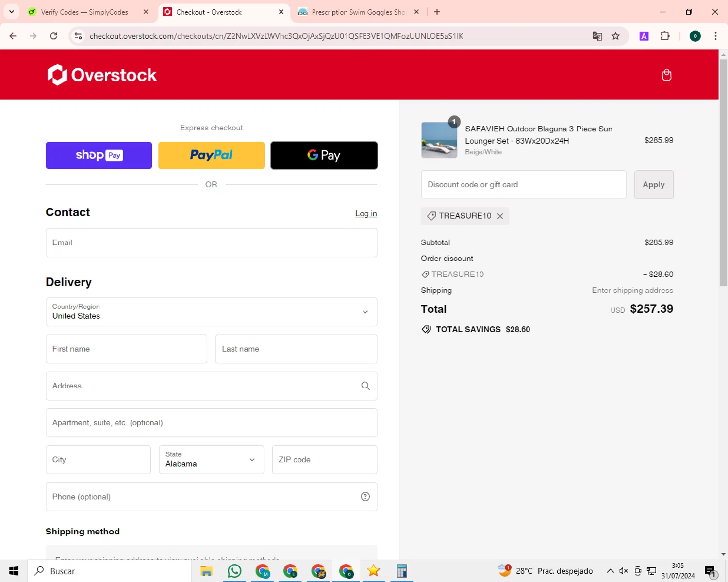The image size is (728, 582).
Task: Click the total amount $257.39
Action: point(651,309)
